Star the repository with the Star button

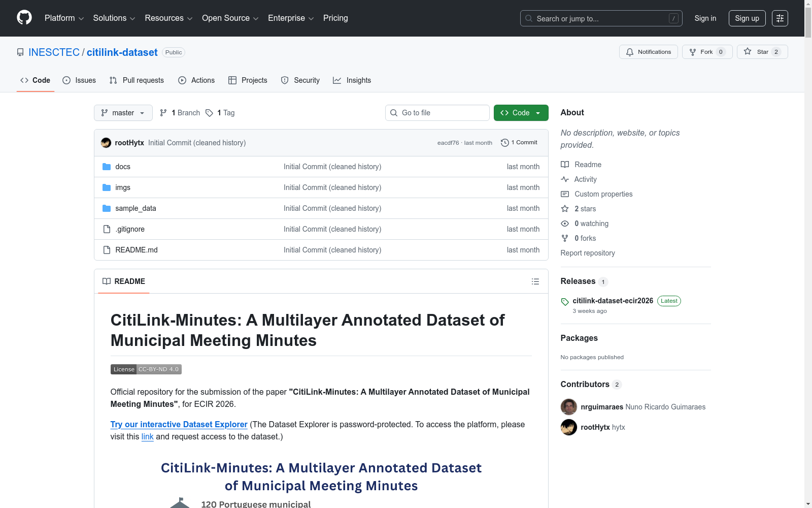pyautogui.click(x=762, y=52)
